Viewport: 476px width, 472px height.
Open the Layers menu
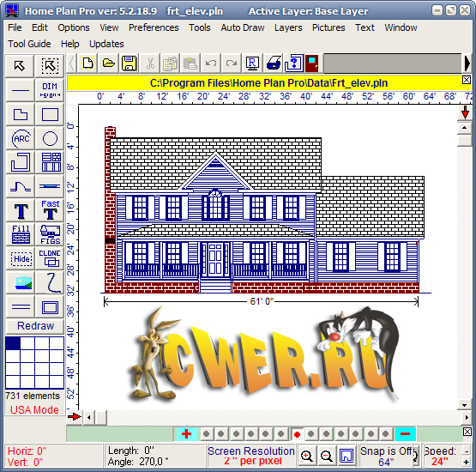click(x=288, y=27)
